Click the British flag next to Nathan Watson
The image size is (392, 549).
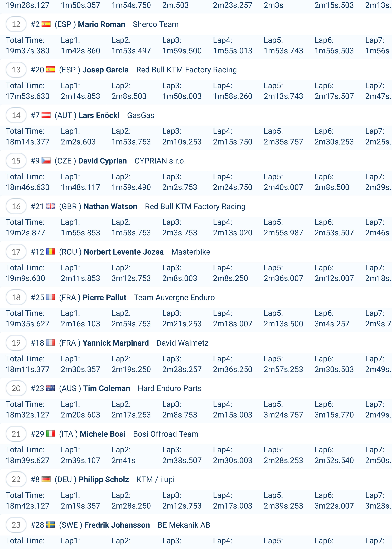pyautogui.click(x=50, y=206)
